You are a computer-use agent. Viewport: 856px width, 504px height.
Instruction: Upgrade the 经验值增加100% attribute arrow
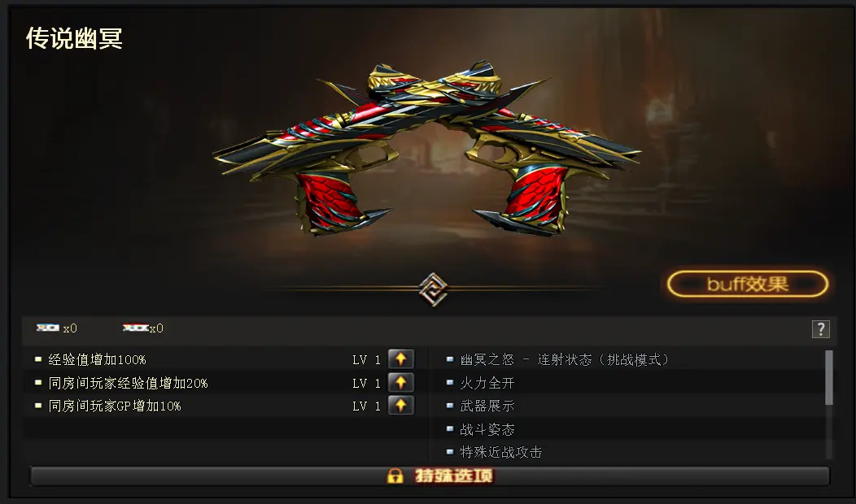tap(400, 359)
